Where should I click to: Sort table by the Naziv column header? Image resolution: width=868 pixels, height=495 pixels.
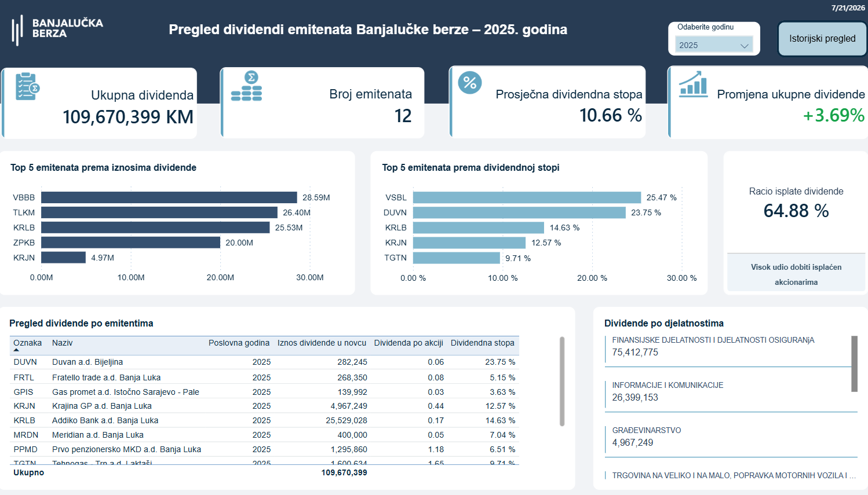(62, 343)
